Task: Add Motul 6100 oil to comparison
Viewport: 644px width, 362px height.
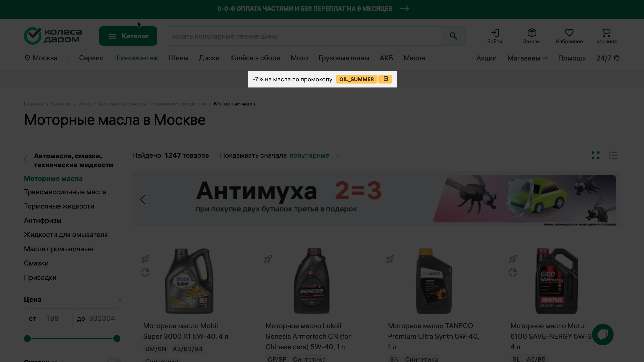Action: (x=512, y=272)
